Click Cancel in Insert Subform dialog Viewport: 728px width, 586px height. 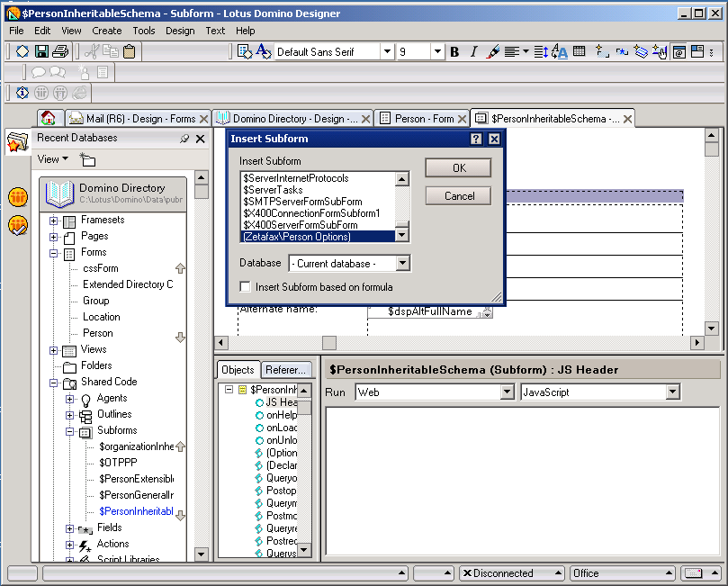click(x=458, y=195)
